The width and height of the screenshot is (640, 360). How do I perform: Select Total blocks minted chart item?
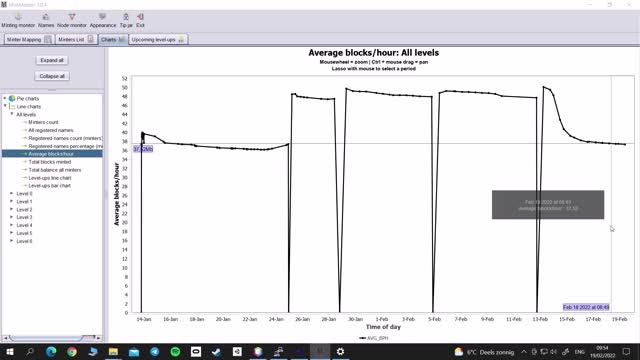pyautogui.click(x=49, y=162)
